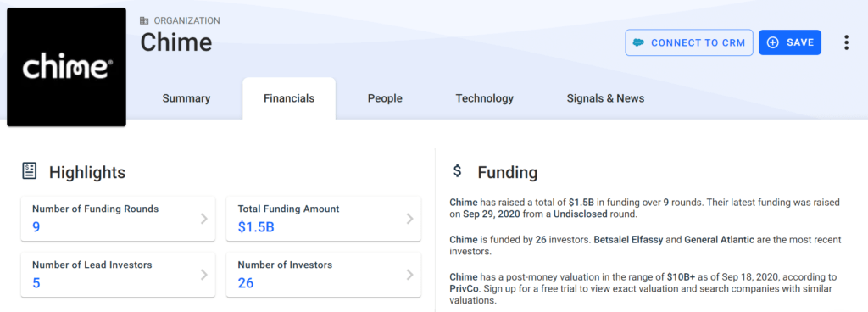Viewport: 868px width, 312px height.
Task: Expand Total Funding Amount chevron
Action: coord(409,219)
